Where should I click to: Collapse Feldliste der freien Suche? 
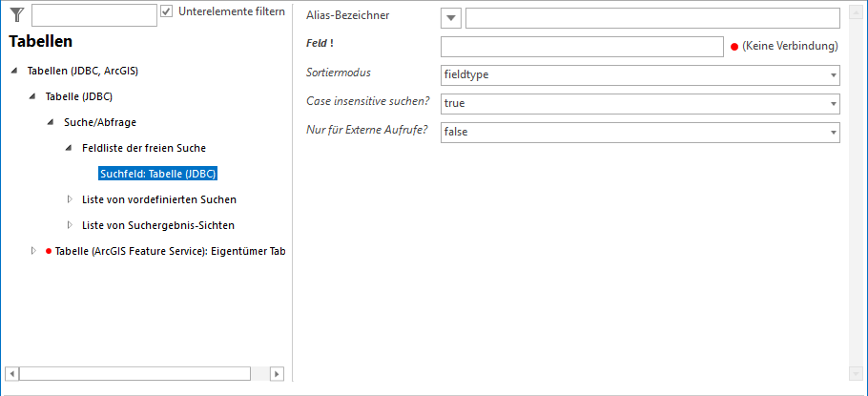tap(70, 148)
